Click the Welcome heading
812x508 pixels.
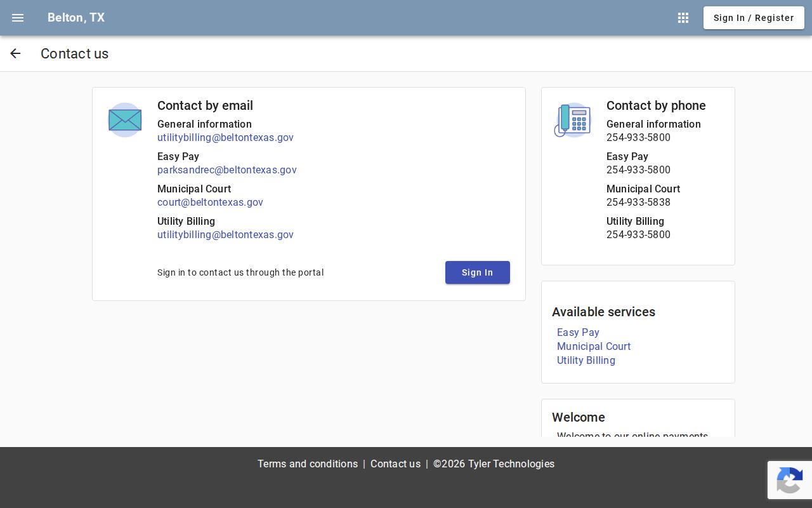[x=579, y=417]
